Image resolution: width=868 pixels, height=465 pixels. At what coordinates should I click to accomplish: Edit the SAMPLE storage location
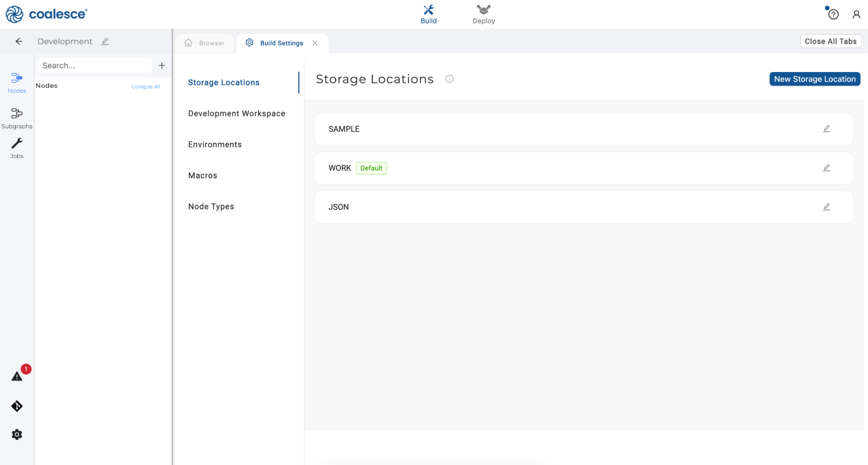pos(826,129)
